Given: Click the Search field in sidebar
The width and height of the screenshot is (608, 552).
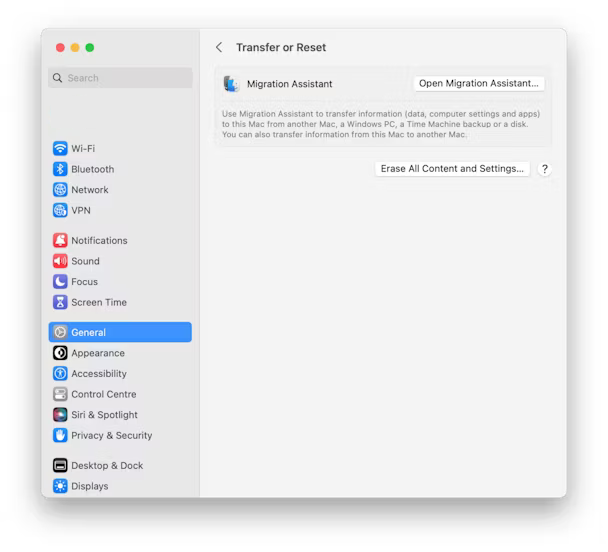Looking at the screenshot, I should pos(120,78).
